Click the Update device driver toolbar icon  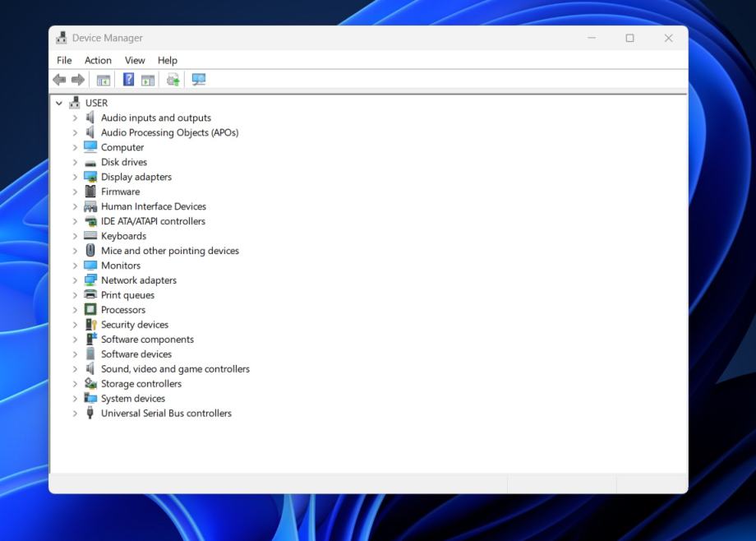(x=173, y=80)
